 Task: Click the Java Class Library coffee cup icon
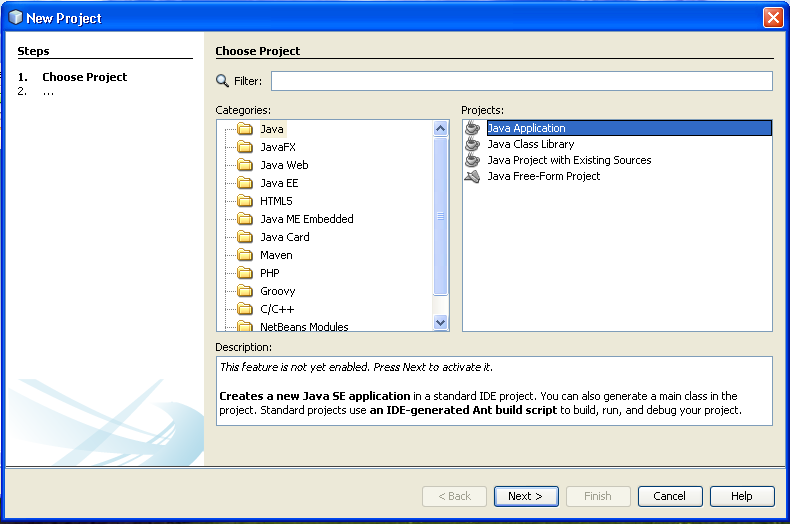pos(473,144)
